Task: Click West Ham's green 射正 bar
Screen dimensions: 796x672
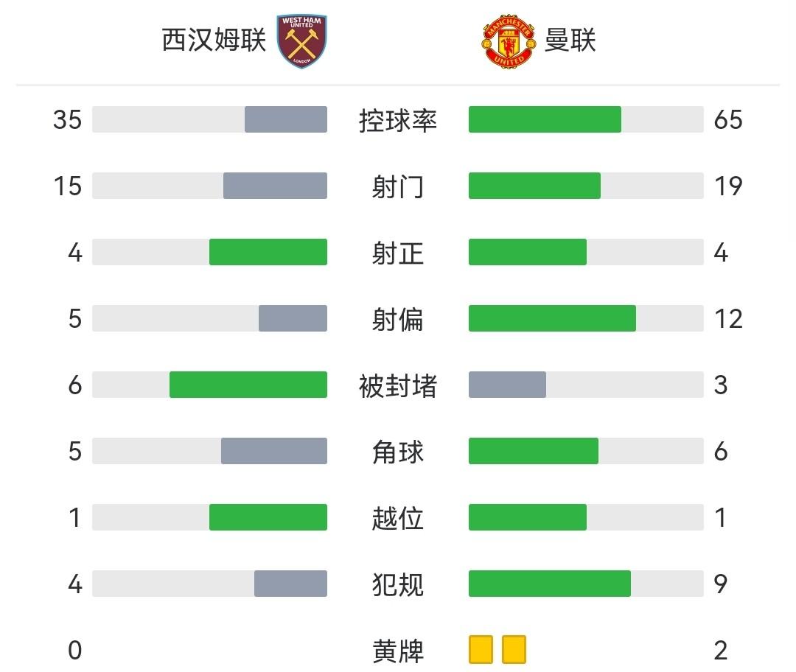Action: click(268, 252)
